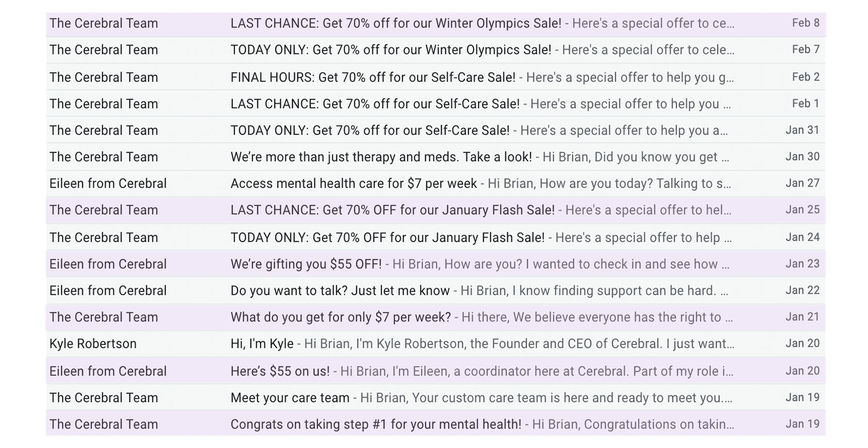
Task: Open the 'LAST CHANCE' Self-Care Sale email
Action: (x=375, y=104)
